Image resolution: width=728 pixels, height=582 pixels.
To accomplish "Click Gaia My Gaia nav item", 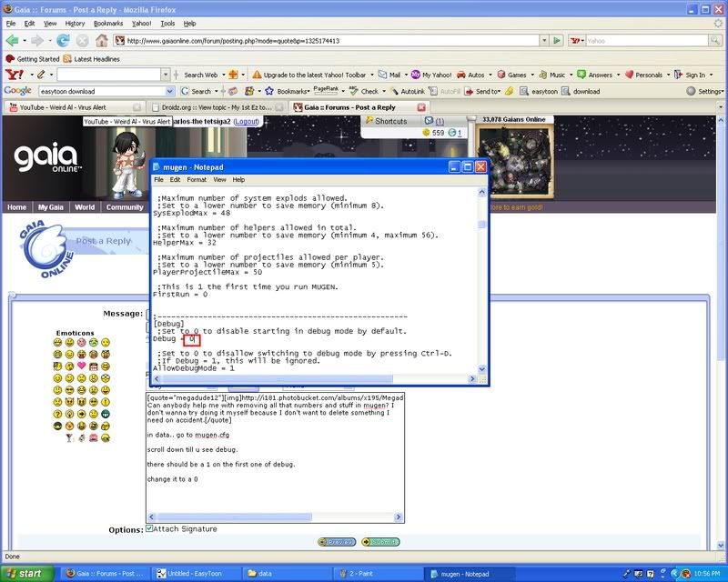I will (50, 207).
